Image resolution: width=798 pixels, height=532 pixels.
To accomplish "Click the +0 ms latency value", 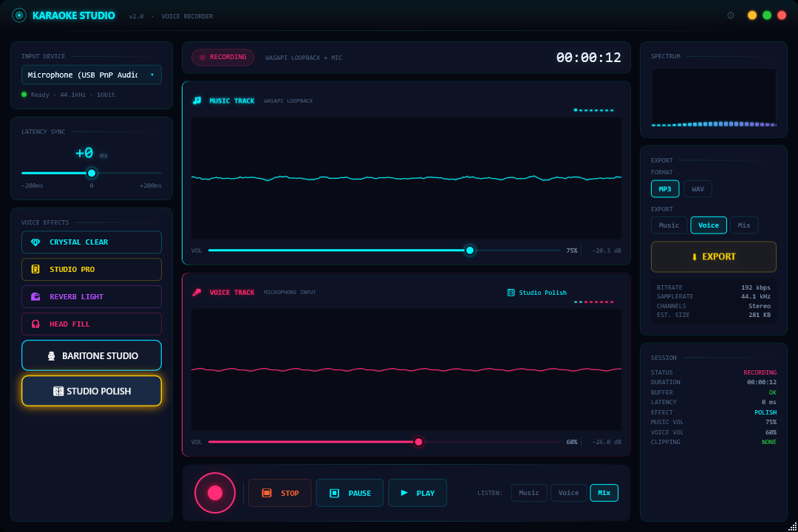I will point(91,153).
